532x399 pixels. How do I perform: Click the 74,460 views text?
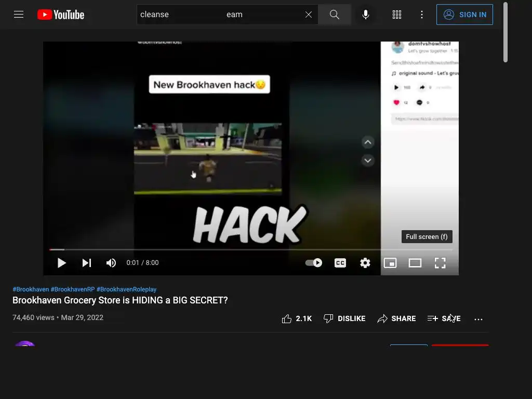tap(33, 317)
